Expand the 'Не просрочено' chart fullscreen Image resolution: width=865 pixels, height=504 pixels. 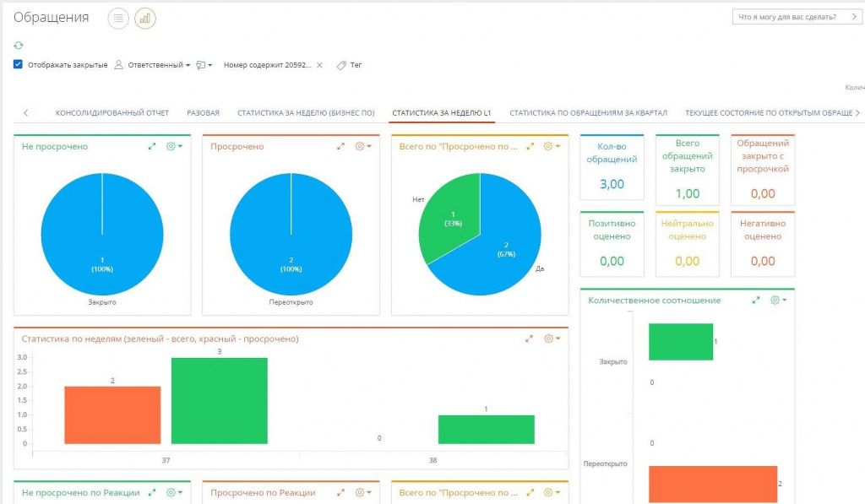152,146
